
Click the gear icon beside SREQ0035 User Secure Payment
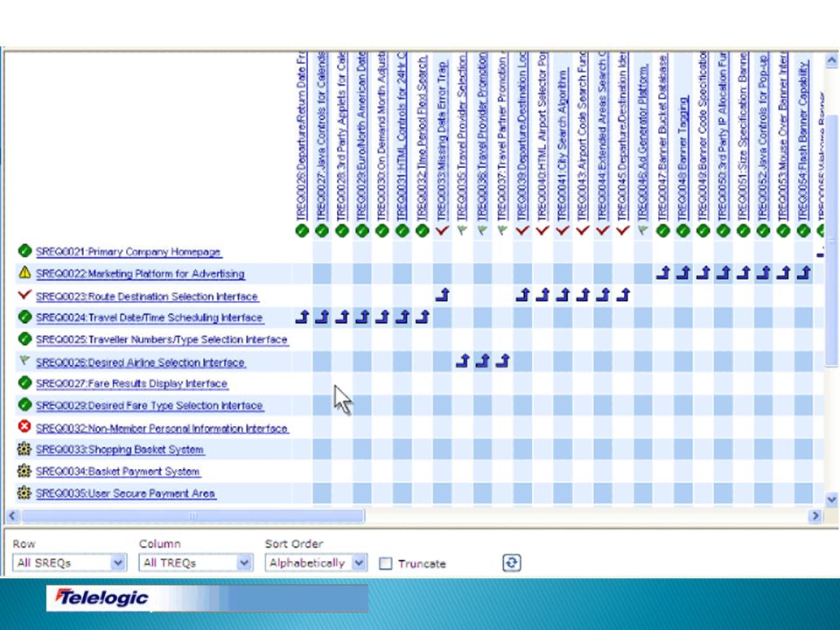(24, 493)
